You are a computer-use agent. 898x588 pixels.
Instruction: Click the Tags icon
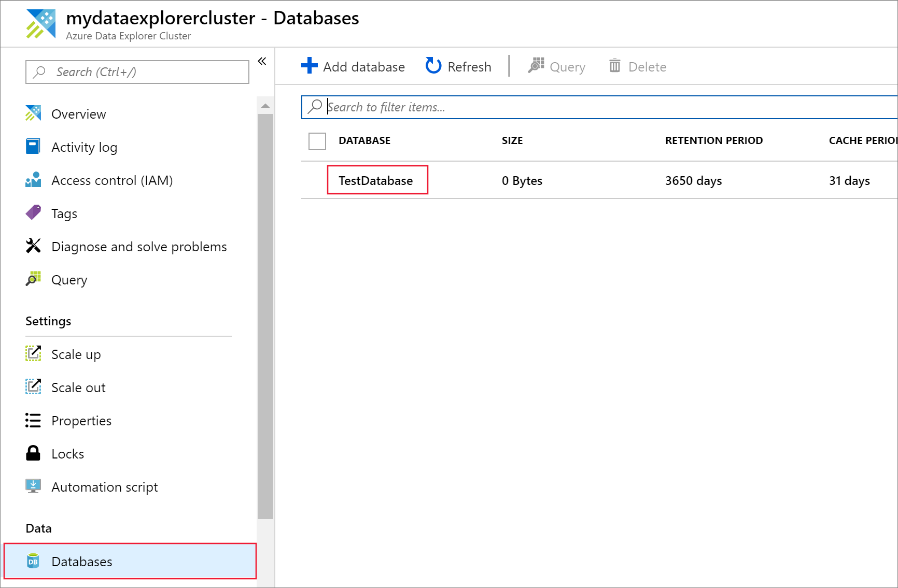pyautogui.click(x=33, y=213)
